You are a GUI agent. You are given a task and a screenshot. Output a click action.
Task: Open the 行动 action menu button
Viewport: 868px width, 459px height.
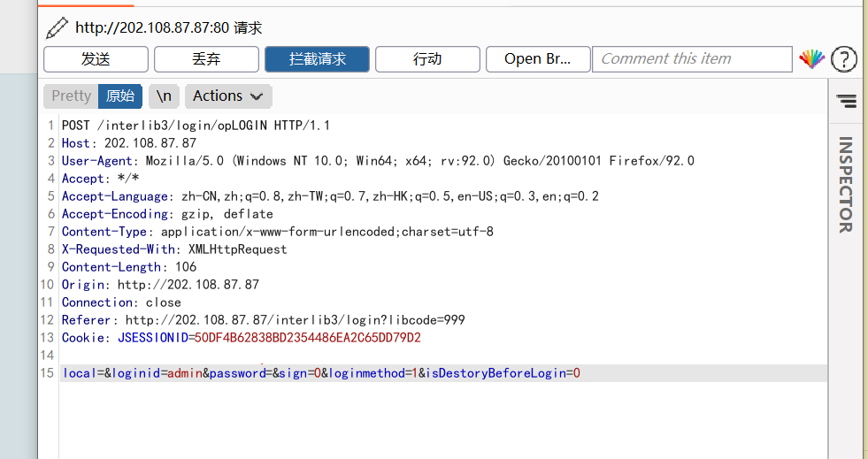(427, 59)
